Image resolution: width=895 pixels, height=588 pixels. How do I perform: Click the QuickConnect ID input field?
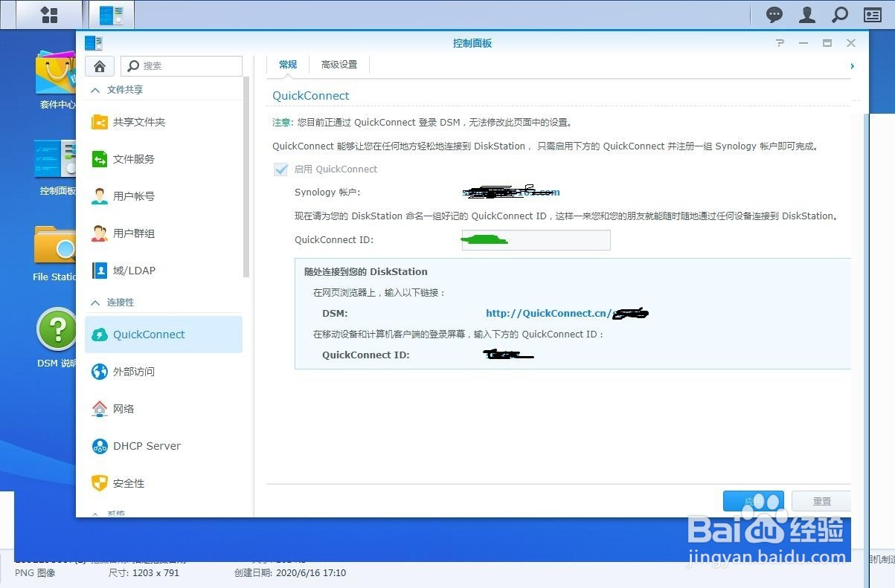pos(536,240)
